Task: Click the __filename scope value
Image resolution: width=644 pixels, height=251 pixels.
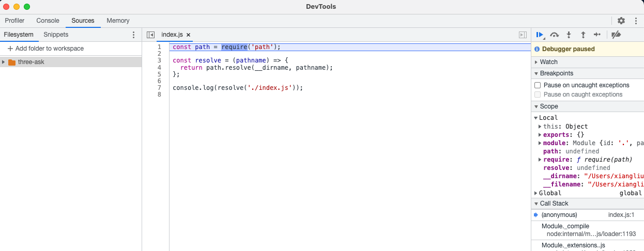Action: [616, 184]
